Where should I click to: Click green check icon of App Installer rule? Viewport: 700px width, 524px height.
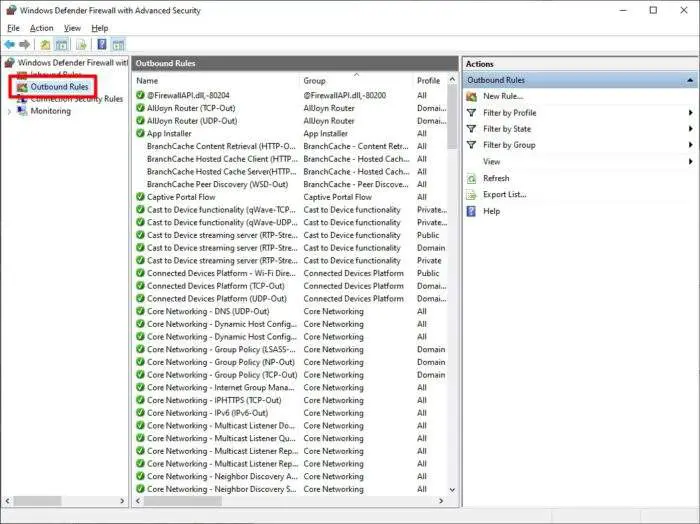pyautogui.click(x=140, y=133)
